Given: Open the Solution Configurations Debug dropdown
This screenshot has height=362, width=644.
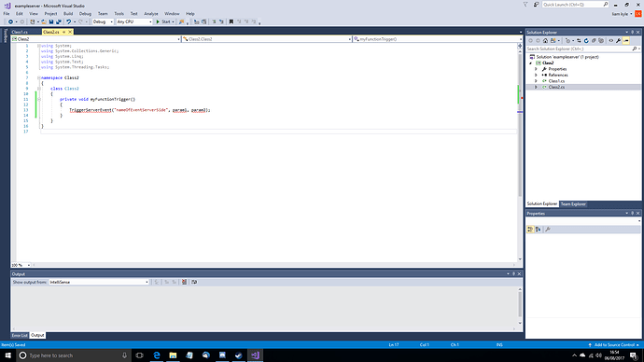Looking at the screenshot, I should pyautogui.click(x=103, y=21).
